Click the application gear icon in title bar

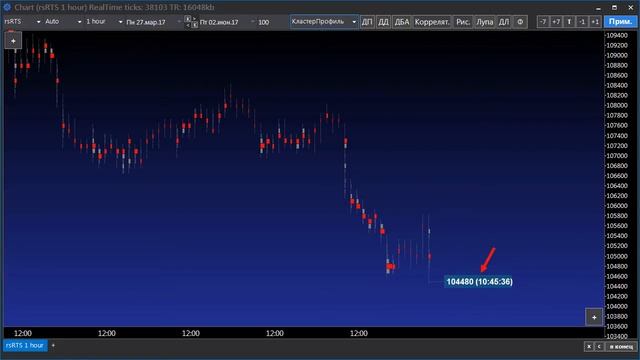pos(7,7)
